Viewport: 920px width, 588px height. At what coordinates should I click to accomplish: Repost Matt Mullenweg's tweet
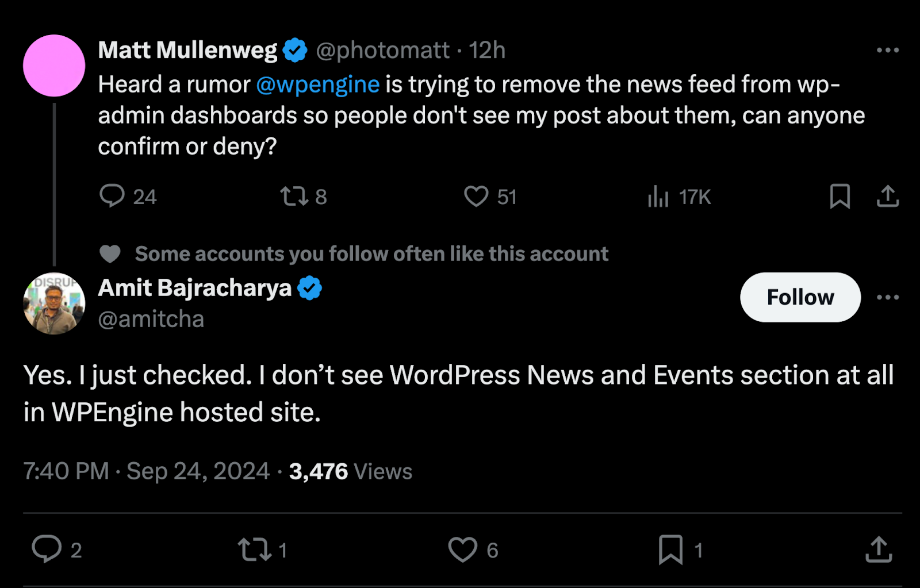[x=294, y=196]
